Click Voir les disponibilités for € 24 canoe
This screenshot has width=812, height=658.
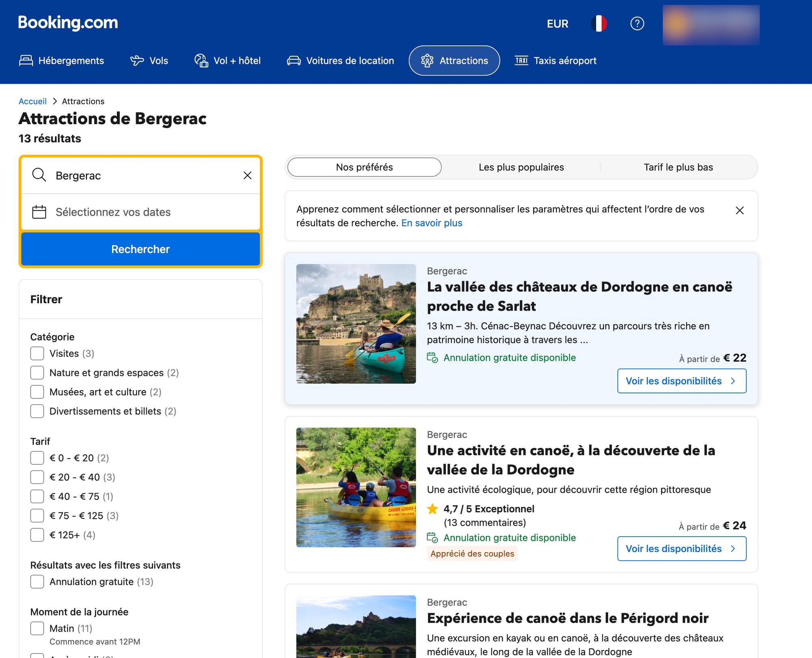pyautogui.click(x=681, y=548)
